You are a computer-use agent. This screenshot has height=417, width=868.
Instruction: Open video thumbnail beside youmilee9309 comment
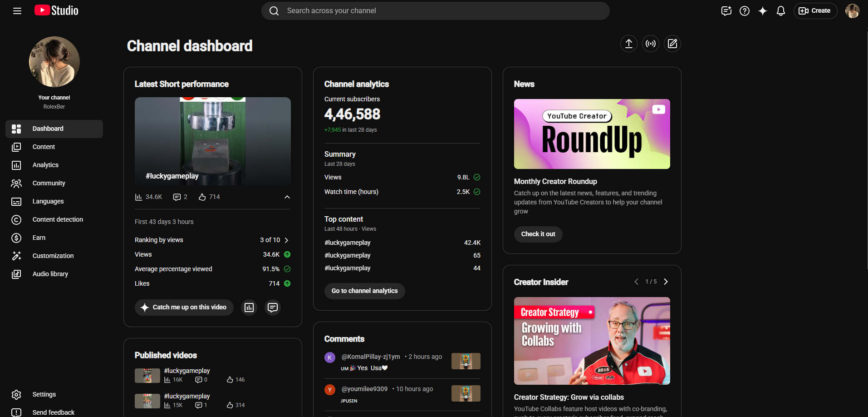(466, 393)
